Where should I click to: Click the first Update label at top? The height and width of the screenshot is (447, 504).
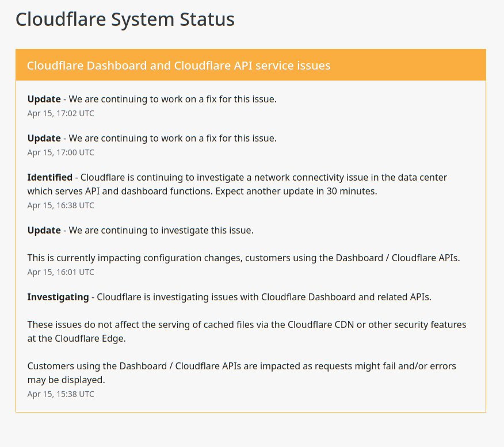coord(44,100)
